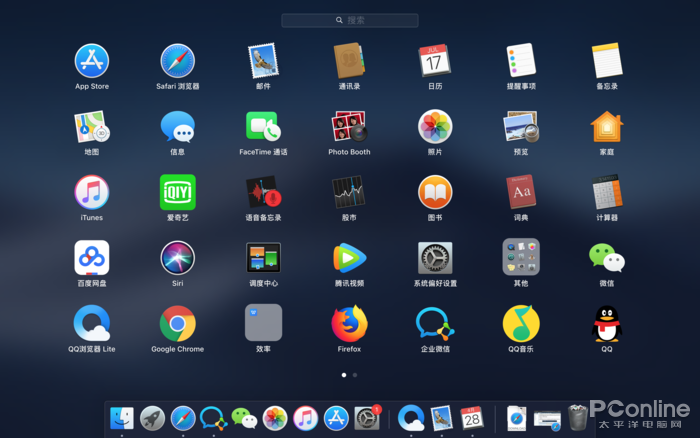The image size is (700, 438).
Task: Open Safari from the Dock
Action: (x=183, y=418)
